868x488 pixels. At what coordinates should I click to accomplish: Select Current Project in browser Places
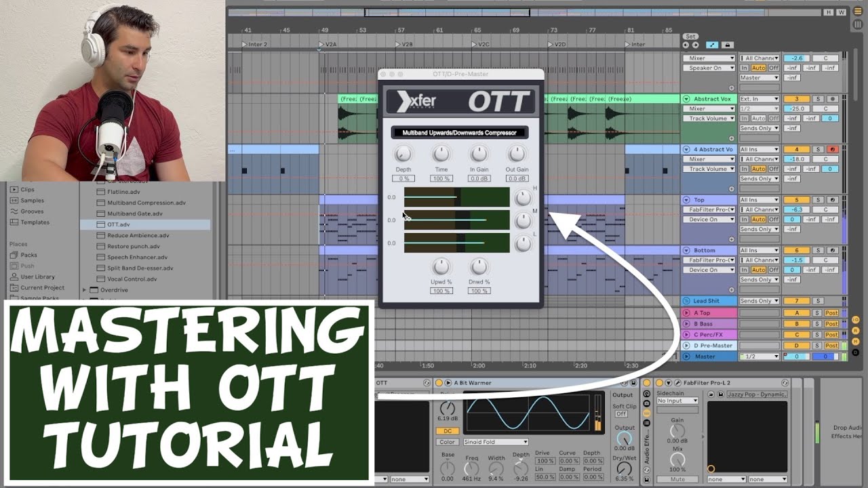42,288
